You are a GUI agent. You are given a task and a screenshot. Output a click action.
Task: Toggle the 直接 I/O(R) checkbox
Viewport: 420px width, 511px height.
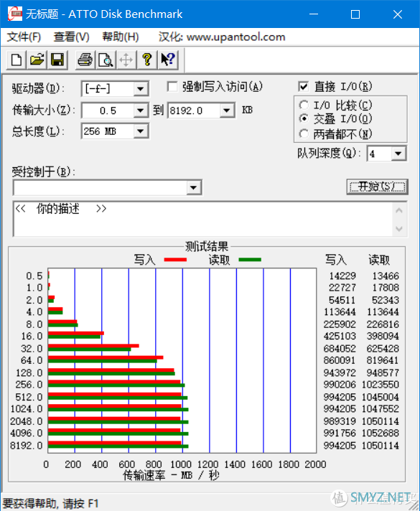tap(303, 87)
